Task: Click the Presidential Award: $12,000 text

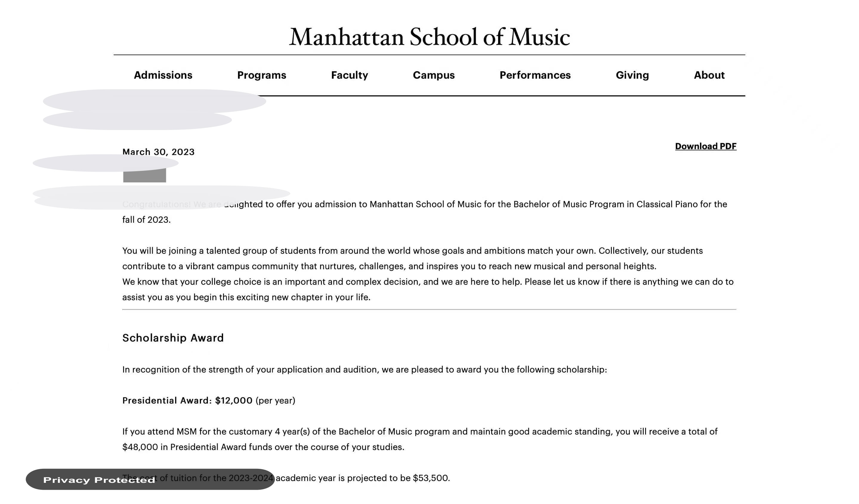Action: [x=188, y=401]
